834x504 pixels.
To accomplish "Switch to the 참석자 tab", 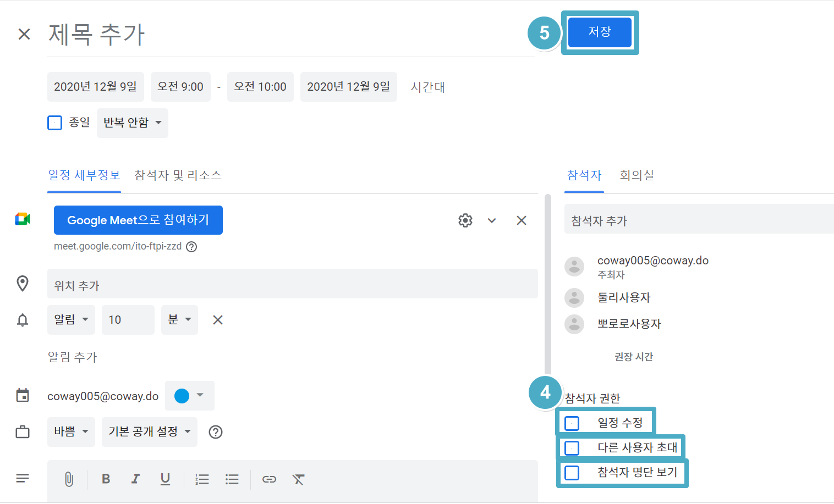I will [584, 175].
